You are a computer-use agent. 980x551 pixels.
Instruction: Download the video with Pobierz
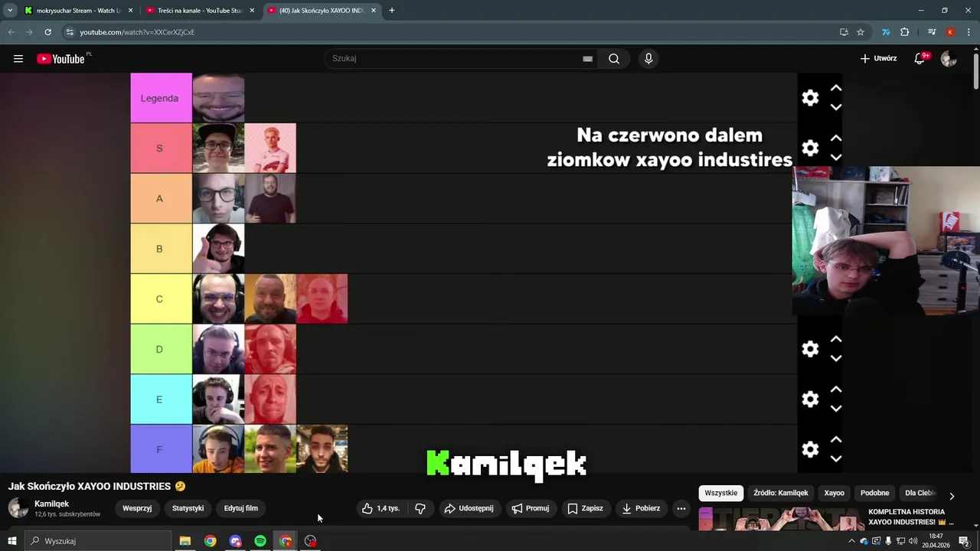640,508
